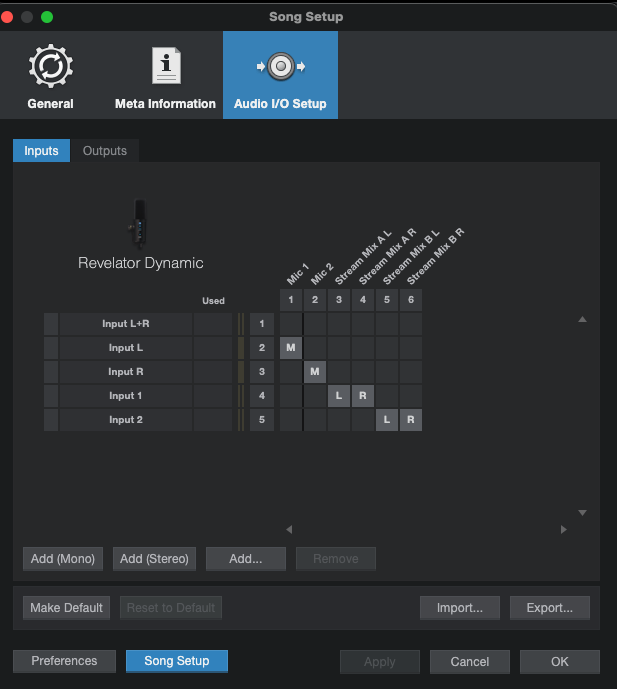Viewport: 617px width, 689px height.
Task: Click the green zoom window button
Action: coord(47,17)
